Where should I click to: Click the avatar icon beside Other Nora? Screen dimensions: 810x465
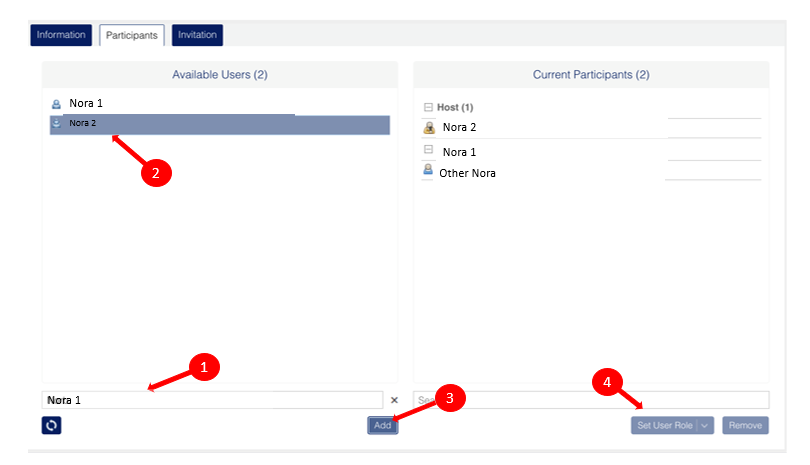(428, 172)
